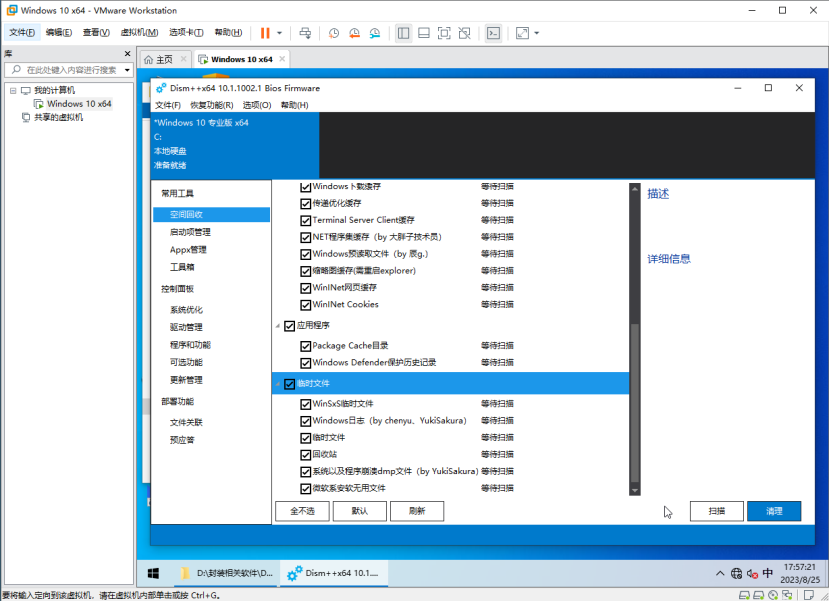Uncheck NET程序集缓存 checkbox
The height and width of the screenshot is (601, 829).
(x=305, y=237)
